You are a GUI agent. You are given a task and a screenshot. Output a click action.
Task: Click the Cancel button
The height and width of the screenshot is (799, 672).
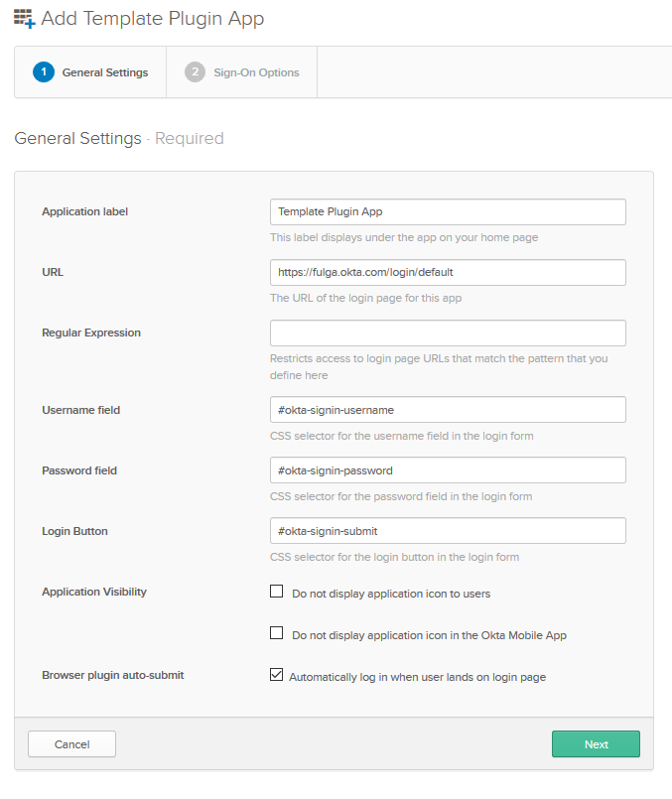coord(71,744)
